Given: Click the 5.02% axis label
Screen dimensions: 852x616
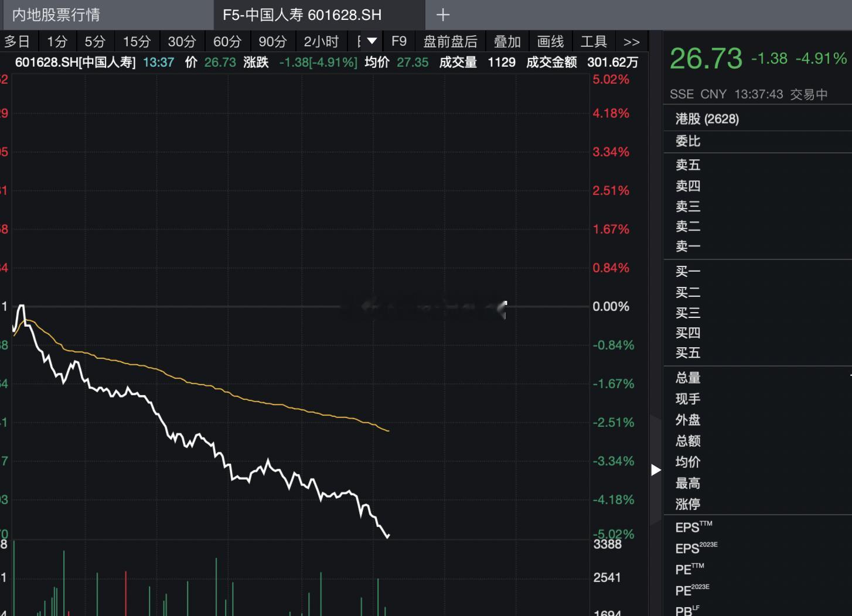Looking at the screenshot, I should tap(611, 80).
